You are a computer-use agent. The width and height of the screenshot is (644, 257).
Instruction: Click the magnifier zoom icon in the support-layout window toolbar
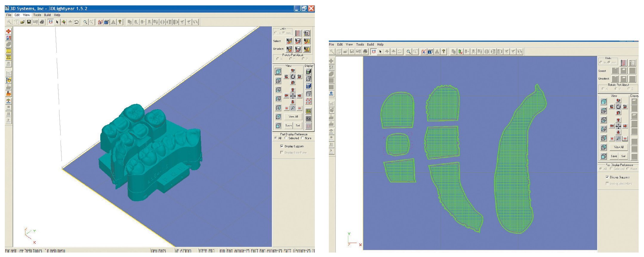409,52
